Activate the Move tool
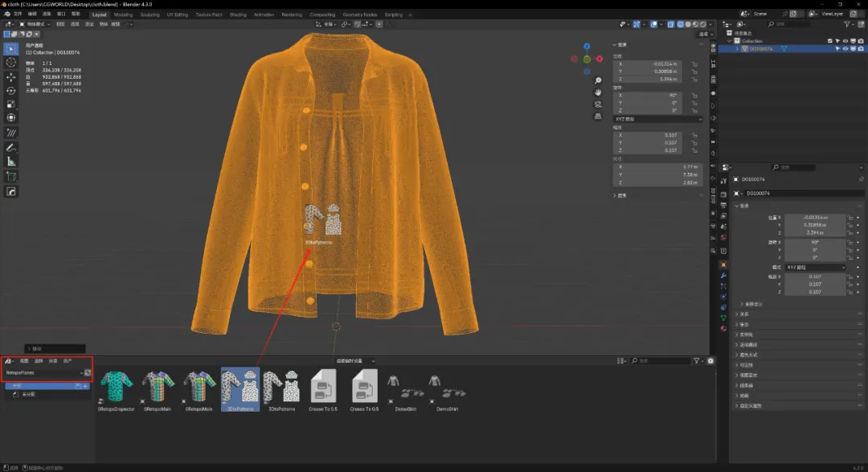Screen dimensions: 868x472 pos(11,77)
